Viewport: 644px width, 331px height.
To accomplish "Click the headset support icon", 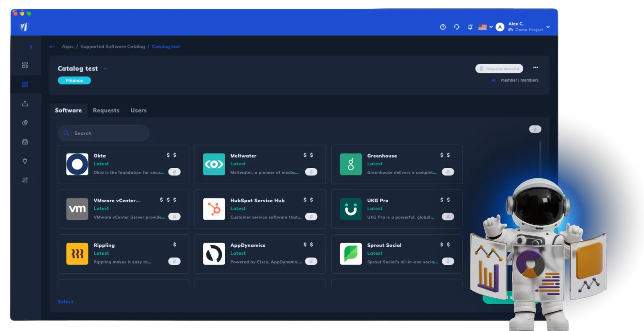I will 457,27.
